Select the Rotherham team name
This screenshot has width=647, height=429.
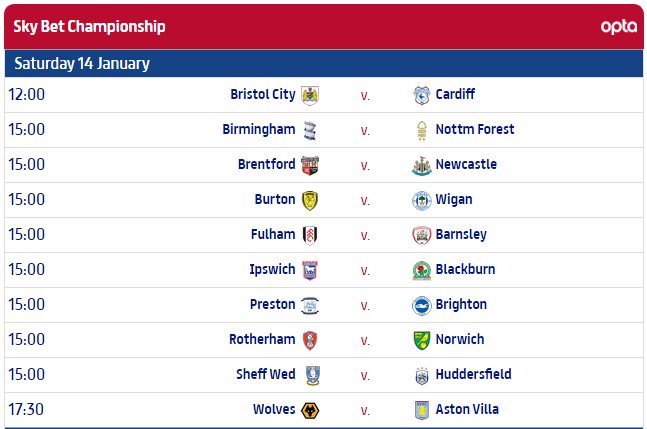click(x=262, y=339)
